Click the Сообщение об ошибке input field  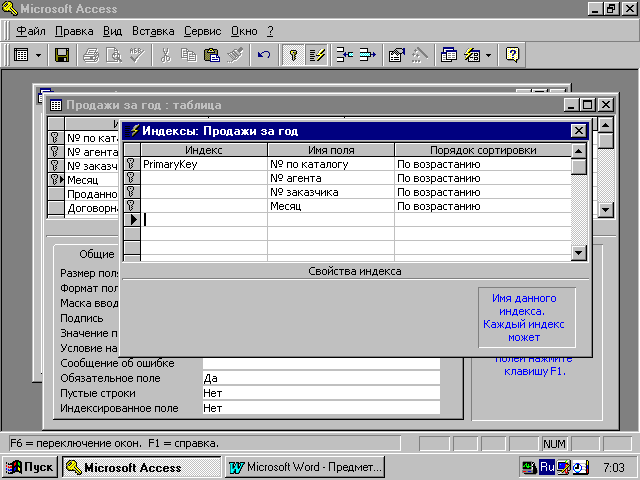(x=321, y=363)
